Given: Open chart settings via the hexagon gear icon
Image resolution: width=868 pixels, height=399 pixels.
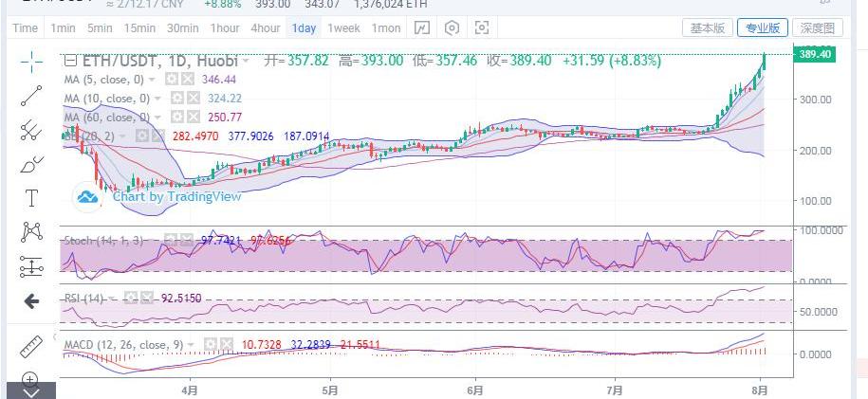Looking at the screenshot, I should coord(452,27).
